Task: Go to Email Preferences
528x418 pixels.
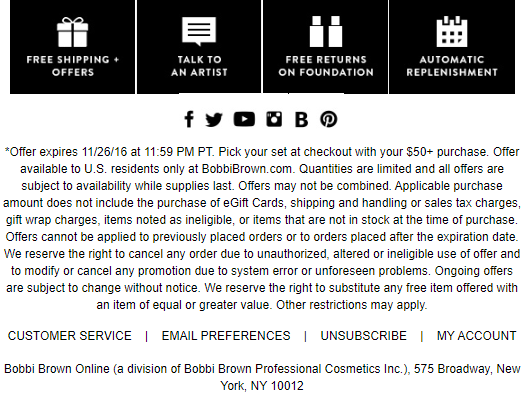Action: 226,336
